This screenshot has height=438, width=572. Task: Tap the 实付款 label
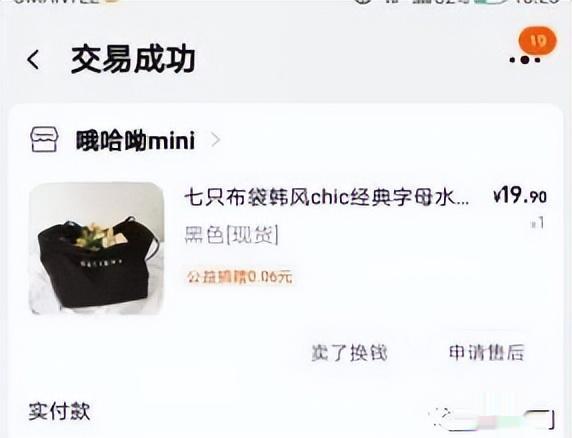tap(59, 412)
